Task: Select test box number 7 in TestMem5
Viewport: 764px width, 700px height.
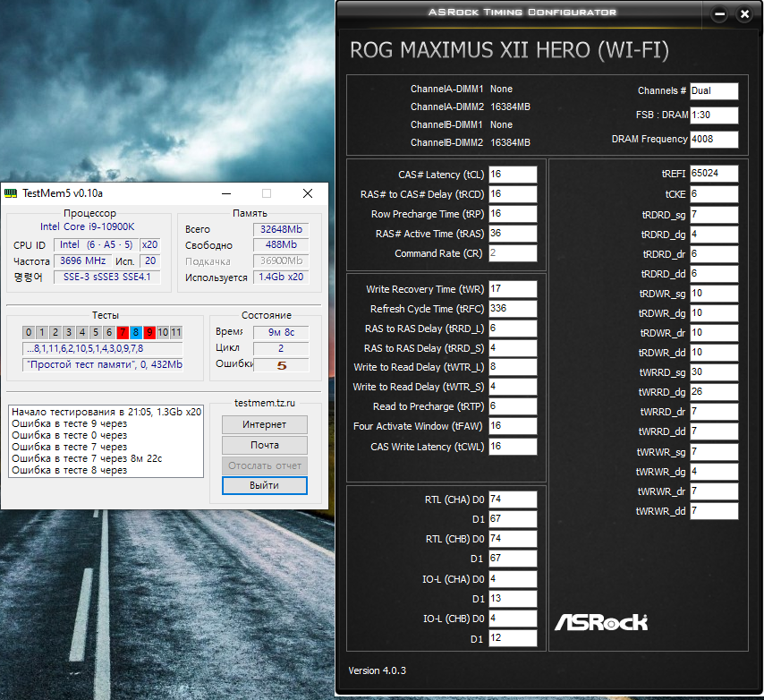Action: (123, 332)
